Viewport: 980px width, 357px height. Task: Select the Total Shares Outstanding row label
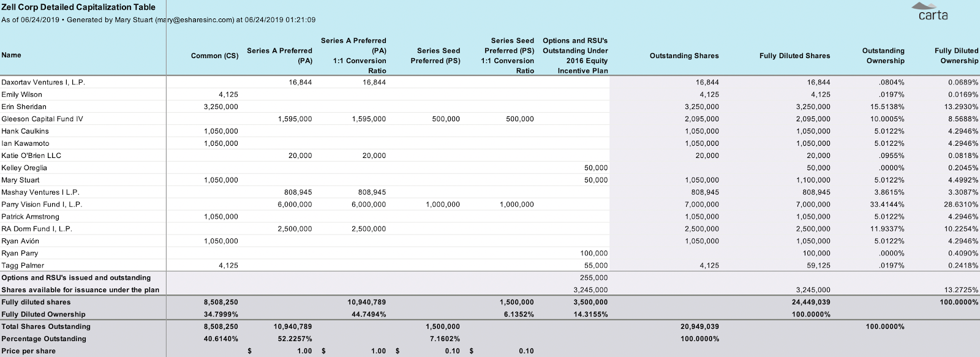click(x=46, y=327)
